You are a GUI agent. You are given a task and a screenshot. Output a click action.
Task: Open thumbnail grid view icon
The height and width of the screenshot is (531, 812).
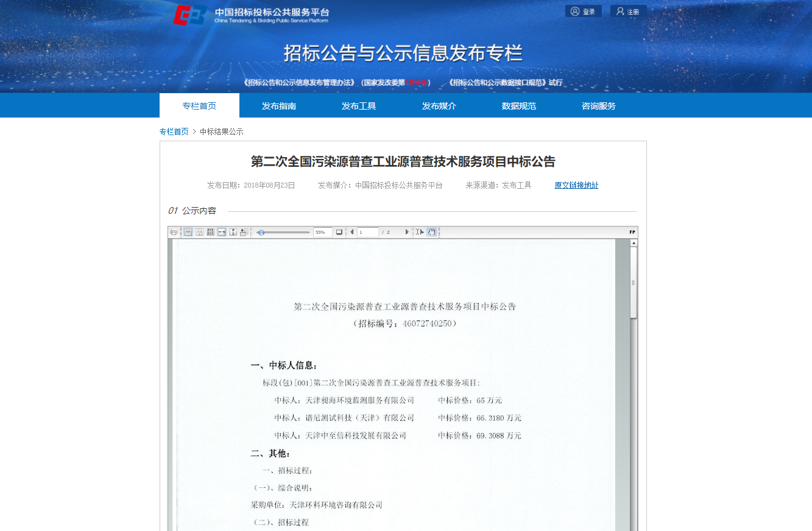pyautogui.click(x=210, y=232)
